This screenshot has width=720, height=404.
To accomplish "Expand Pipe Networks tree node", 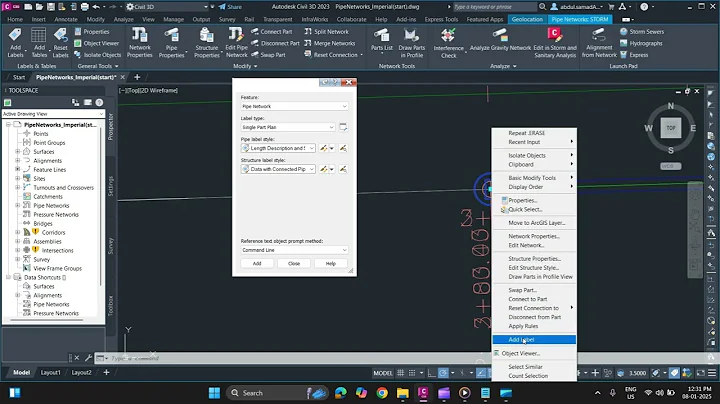I will coord(17,206).
